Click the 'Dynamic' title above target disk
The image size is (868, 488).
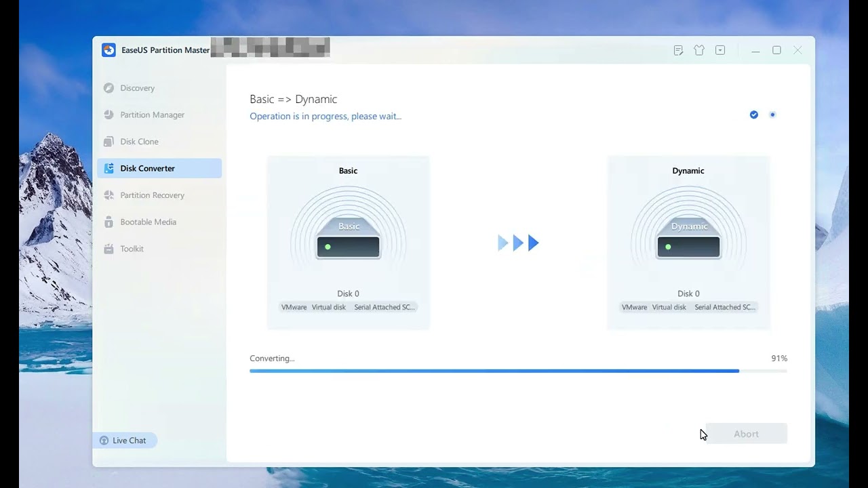[x=688, y=171]
